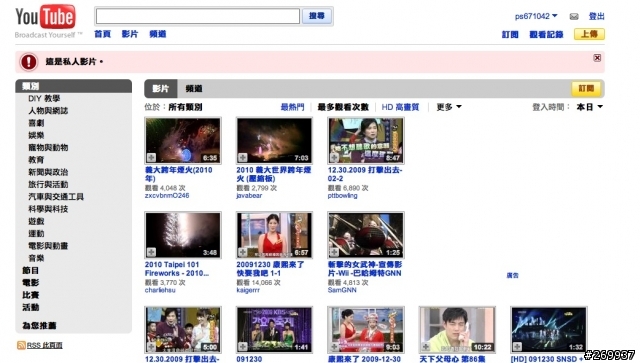Open 影片 in top navigation
640x363 pixels.
tap(130, 34)
